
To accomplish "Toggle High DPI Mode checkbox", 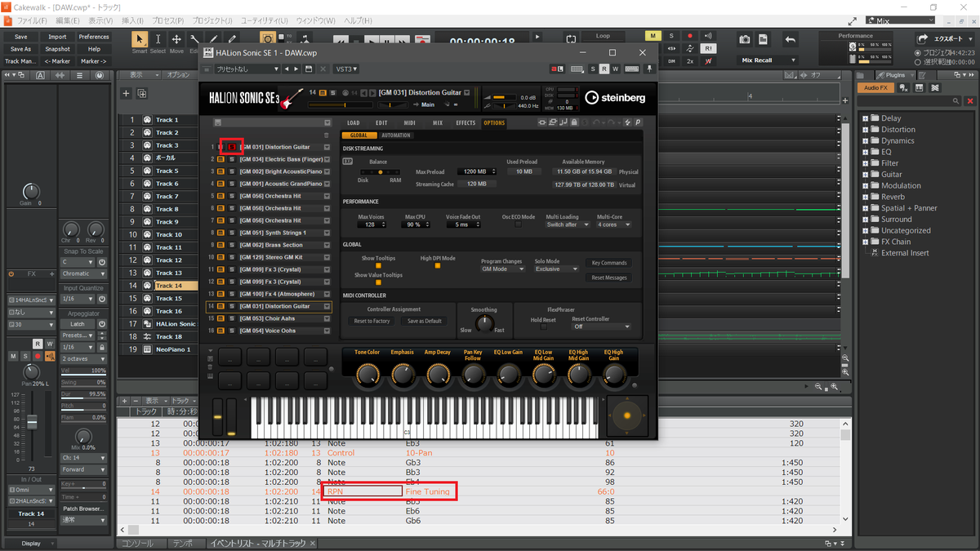I will click(x=438, y=265).
